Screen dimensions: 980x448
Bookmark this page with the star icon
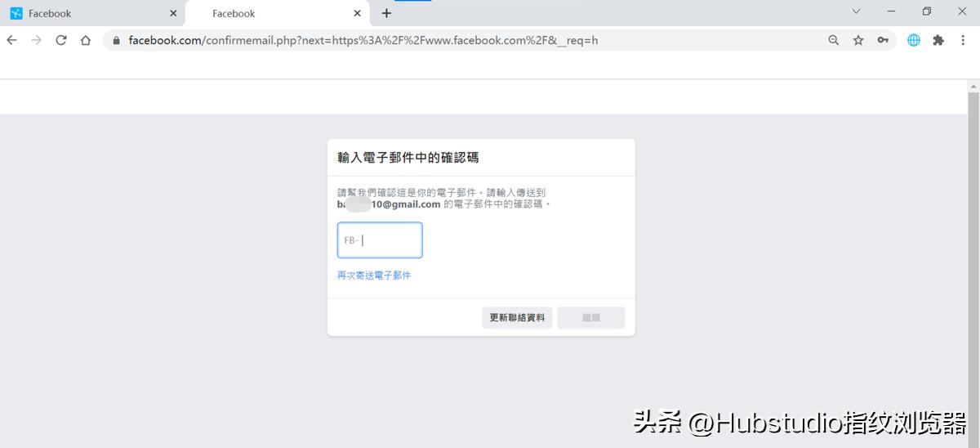858,40
